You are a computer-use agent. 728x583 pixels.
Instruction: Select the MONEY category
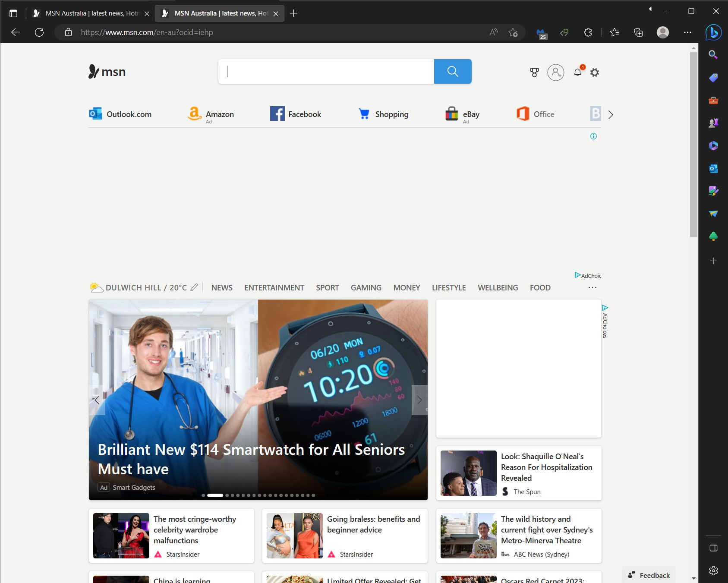tap(407, 288)
